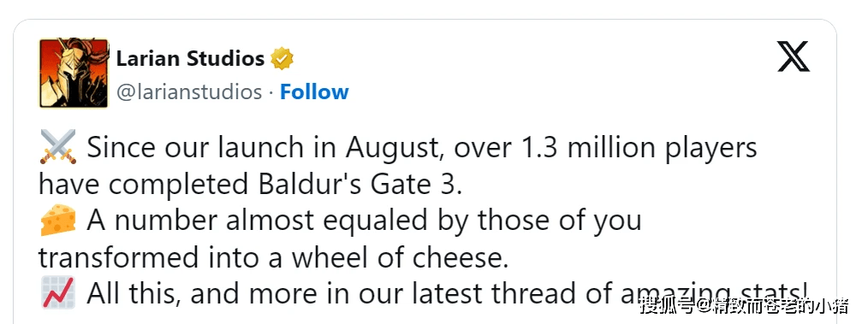Follow Larian Studios
The height and width of the screenshot is (324, 868).
pos(314,91)
